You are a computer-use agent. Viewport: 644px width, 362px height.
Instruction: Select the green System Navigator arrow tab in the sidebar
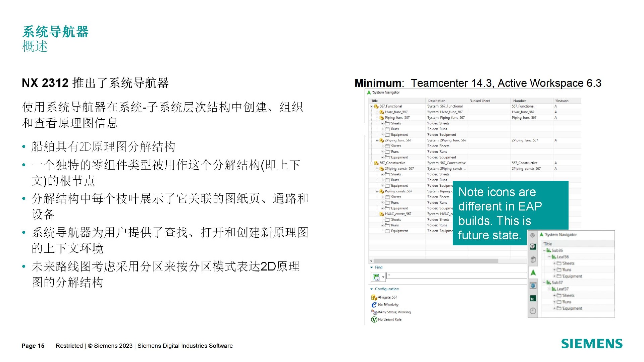(x=533, y=273)
